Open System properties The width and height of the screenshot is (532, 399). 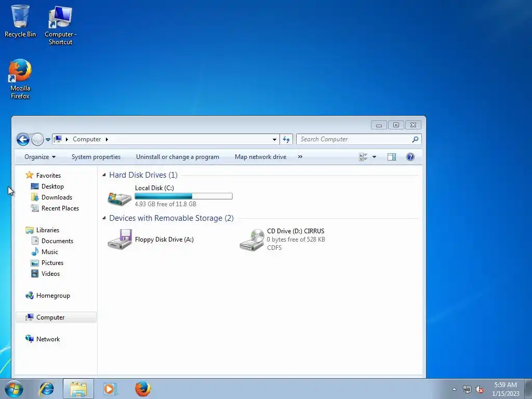[96, 157]
